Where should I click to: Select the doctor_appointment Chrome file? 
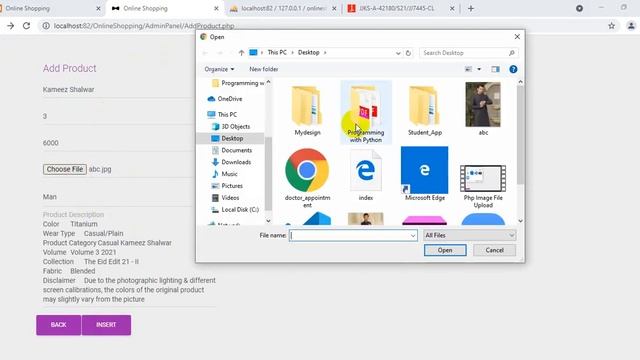click(307, 178)
